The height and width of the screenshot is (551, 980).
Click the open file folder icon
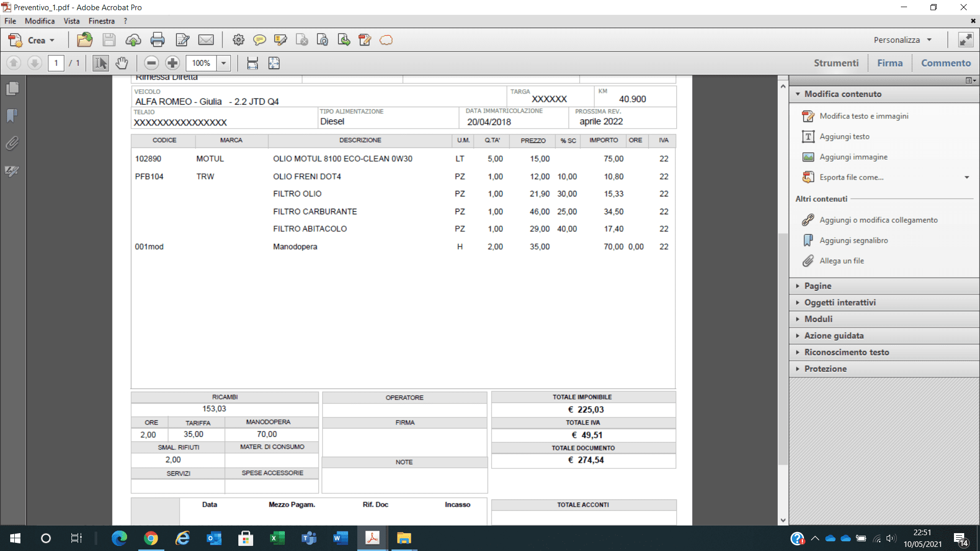tap(84, 40)
